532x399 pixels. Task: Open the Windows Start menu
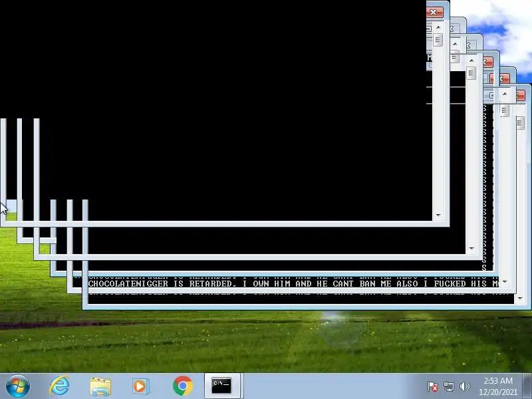(18, 386)
